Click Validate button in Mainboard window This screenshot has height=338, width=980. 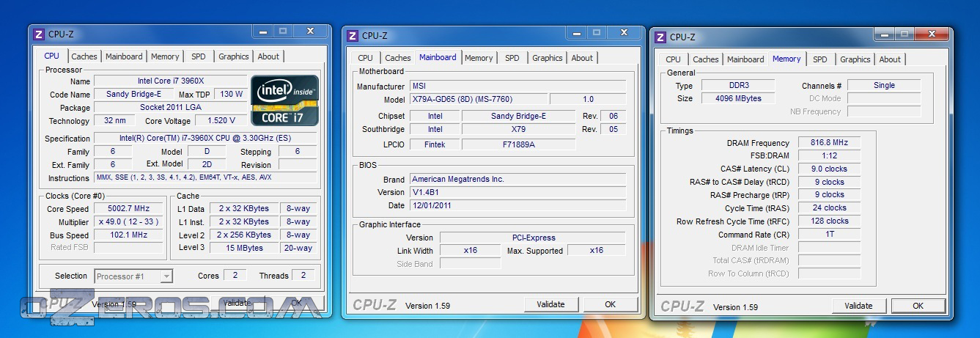(550, 304)
